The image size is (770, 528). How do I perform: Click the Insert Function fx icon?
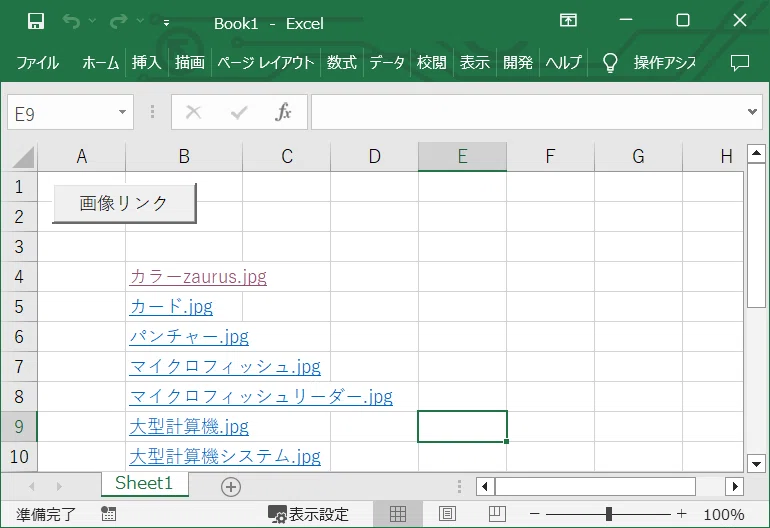click(283, 112)
